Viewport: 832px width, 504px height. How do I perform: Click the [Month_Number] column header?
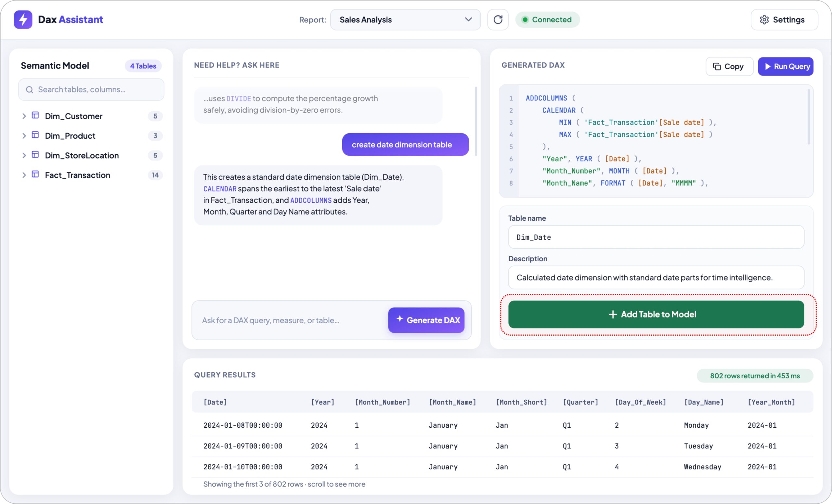[382, 402]
